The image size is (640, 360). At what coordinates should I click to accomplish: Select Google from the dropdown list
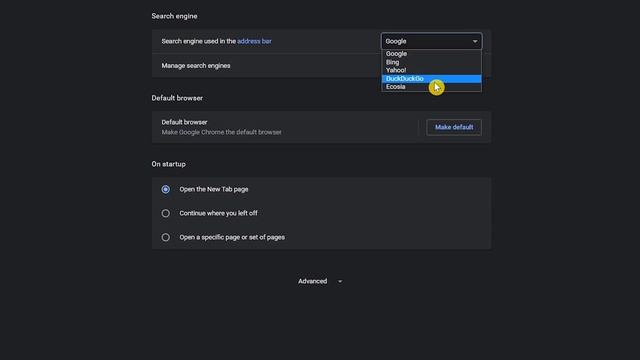point(431,54)
